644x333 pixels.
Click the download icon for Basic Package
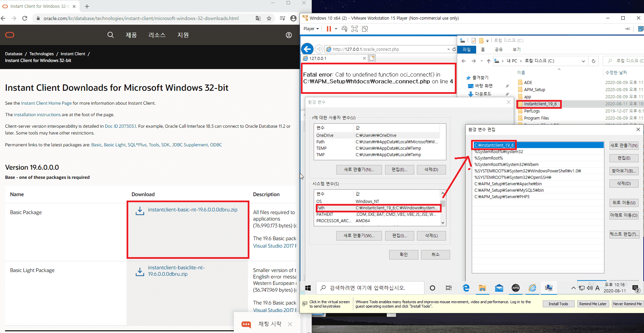pyautogui.click(x=140, y=211)
